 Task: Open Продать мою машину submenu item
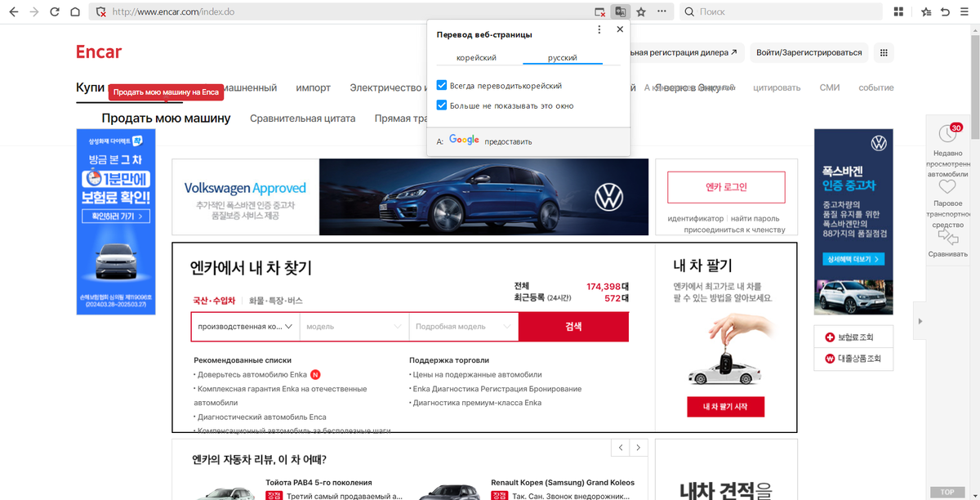click(167, 118)
